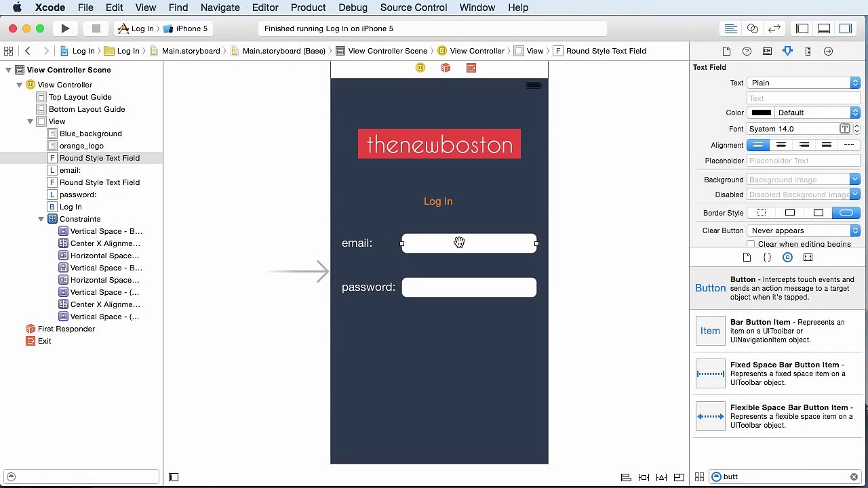Show the standard editor
868x488 pixels.
point(731,28)
